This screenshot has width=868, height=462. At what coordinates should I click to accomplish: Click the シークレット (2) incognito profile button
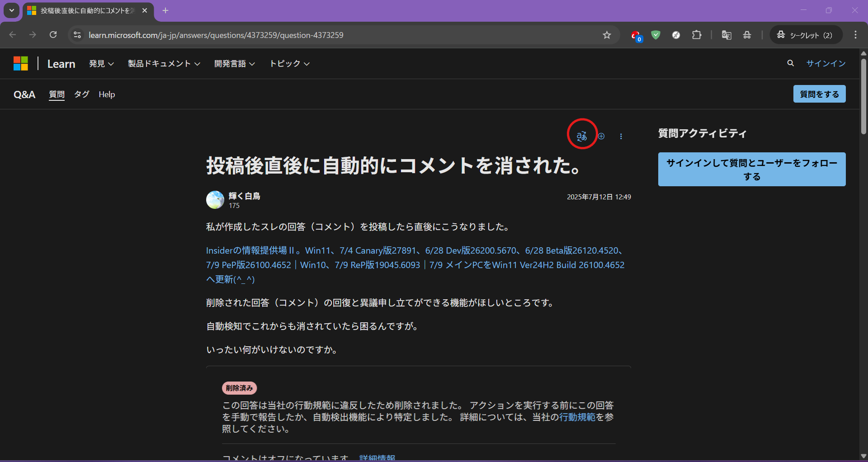(806, 35)
